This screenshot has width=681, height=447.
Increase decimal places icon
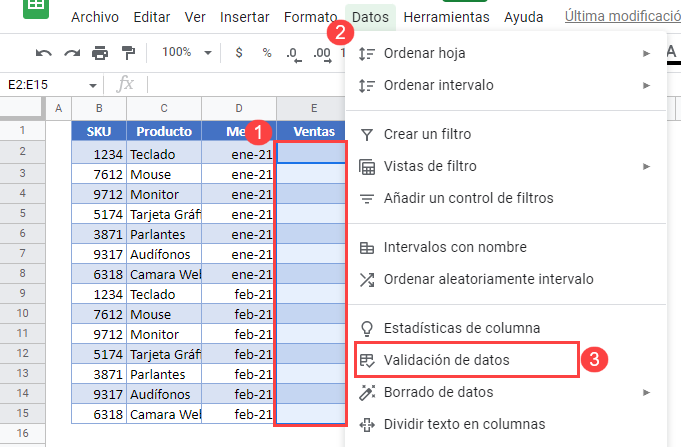point(322,54)
